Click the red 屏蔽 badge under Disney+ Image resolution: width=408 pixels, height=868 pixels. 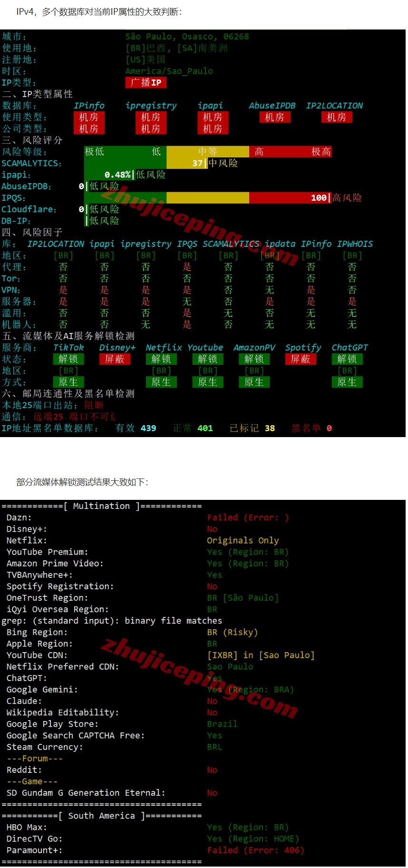pos(115,359)
